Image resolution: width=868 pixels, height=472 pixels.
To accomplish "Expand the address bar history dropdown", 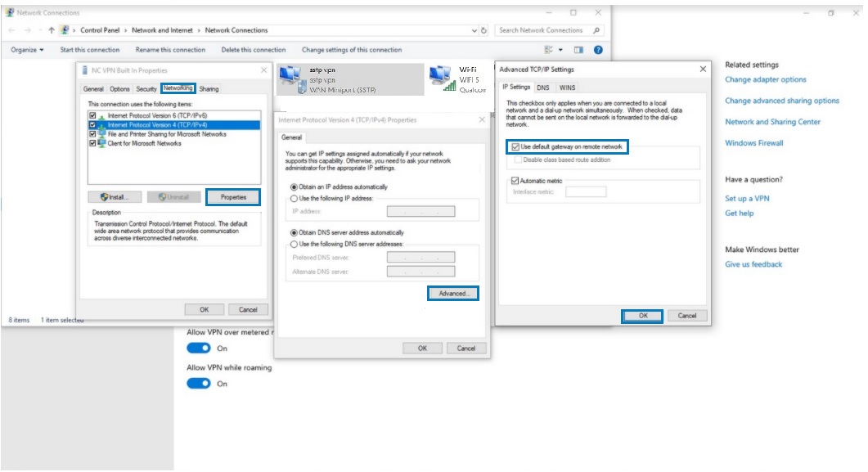I will pos(474,30).
